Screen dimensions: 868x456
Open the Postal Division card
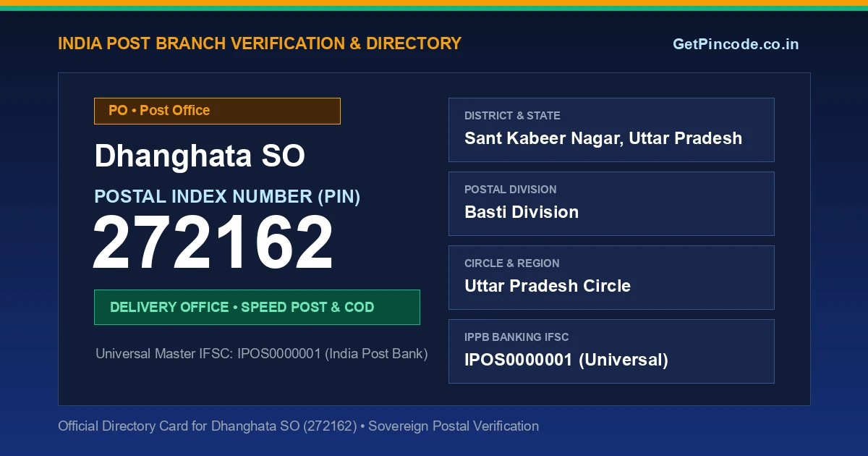click(611, 203)
